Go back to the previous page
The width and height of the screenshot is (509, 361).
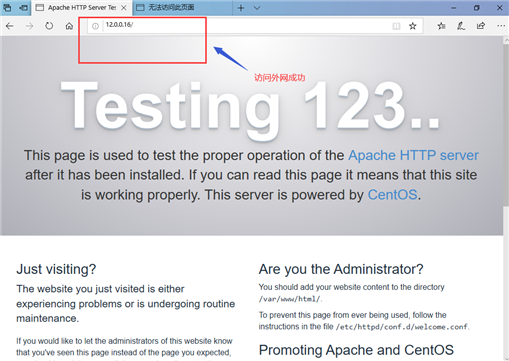10,26
